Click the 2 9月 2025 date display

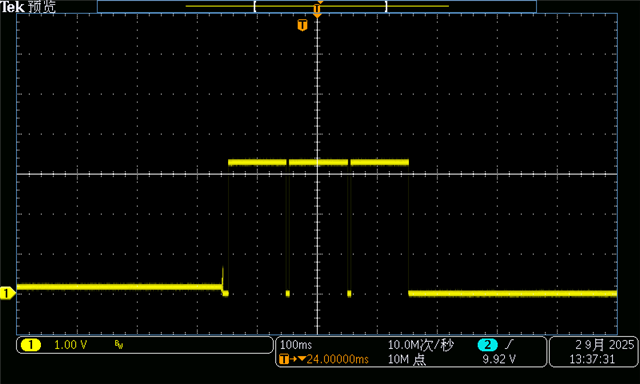(x=604, y=345)
